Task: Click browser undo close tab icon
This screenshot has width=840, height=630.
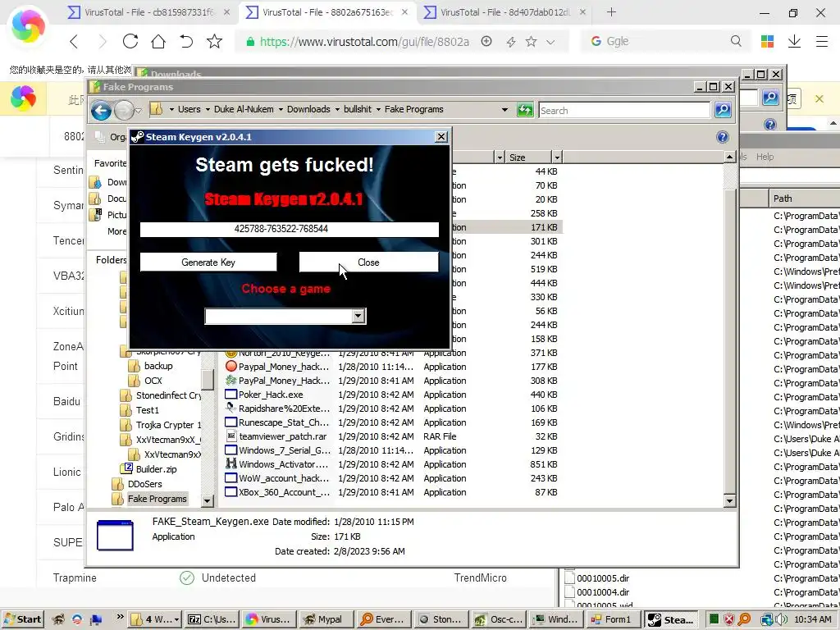Action: (x=186, y=41)
